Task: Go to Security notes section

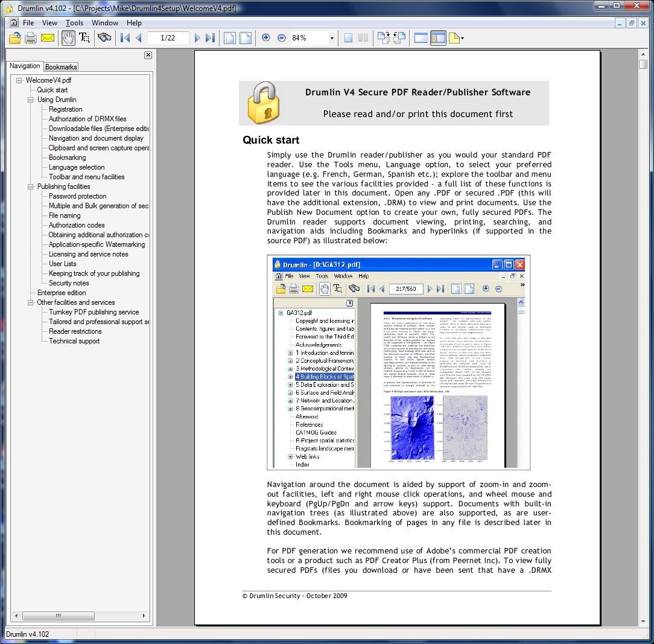Action: pyautogui.click(x=68, y=283)
